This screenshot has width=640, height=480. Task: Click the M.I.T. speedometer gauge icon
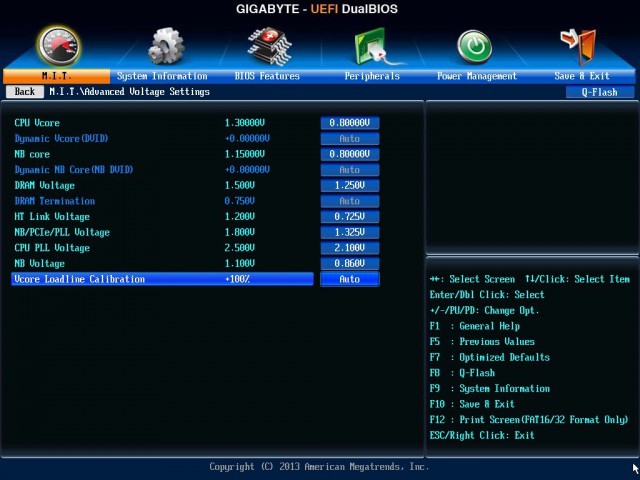[x=59, y=47]
